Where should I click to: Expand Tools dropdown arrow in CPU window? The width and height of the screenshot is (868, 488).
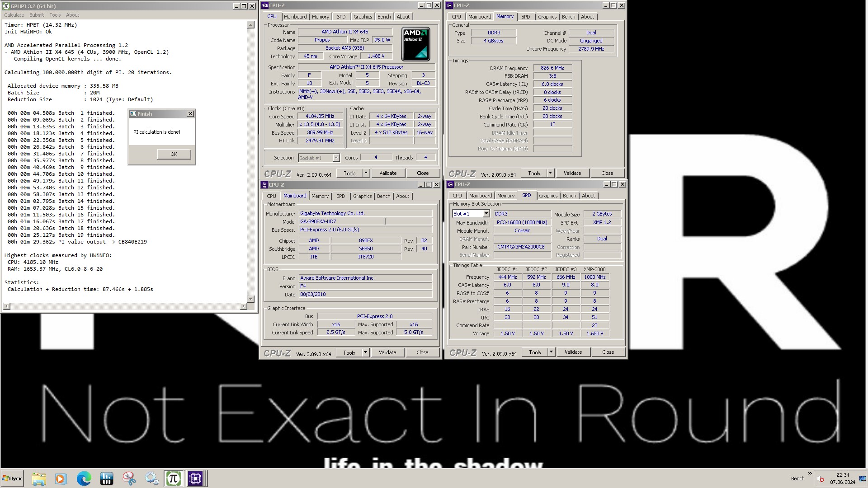click(x=366, y=173)
